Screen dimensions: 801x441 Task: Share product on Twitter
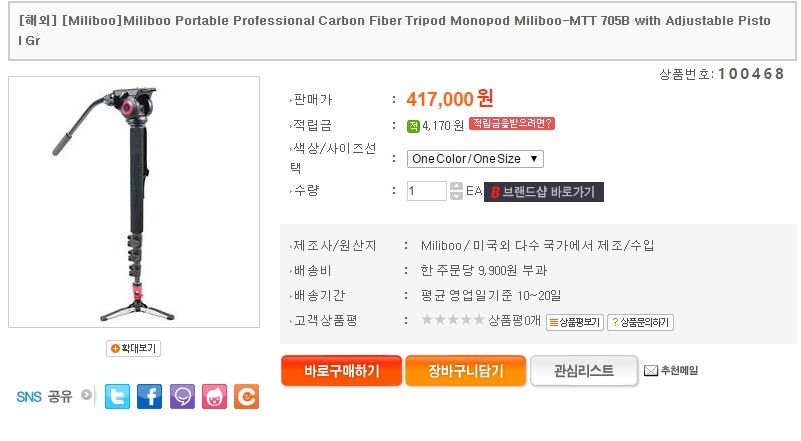118,396
